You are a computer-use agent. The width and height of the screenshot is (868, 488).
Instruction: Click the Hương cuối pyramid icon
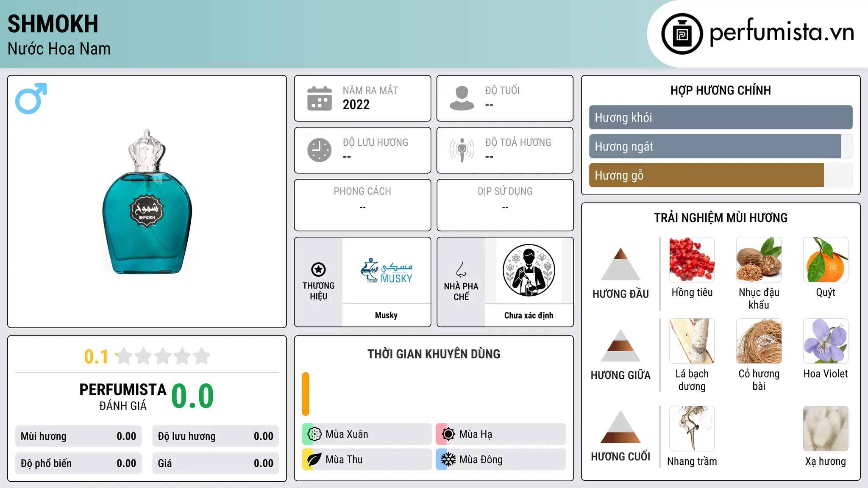620,427
